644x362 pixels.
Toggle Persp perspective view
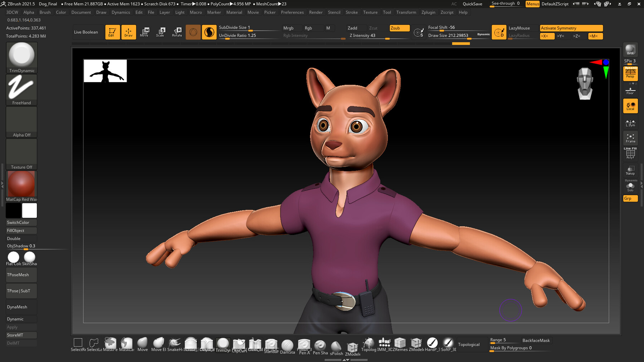click(630, 74)
